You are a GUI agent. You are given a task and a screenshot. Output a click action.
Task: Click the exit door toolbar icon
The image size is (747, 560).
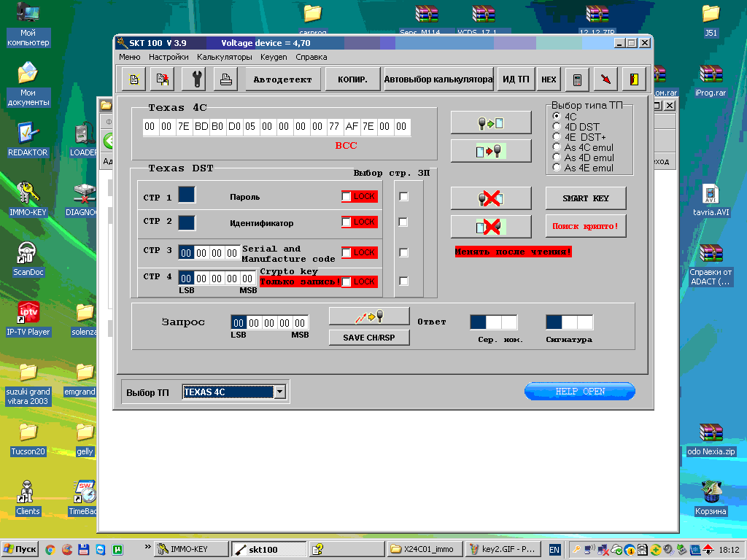[635, 79]
